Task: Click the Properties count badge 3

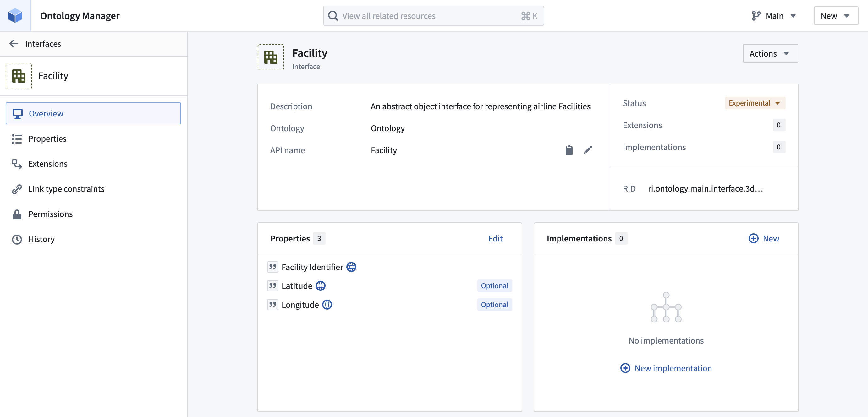Action: coord(319,239)
